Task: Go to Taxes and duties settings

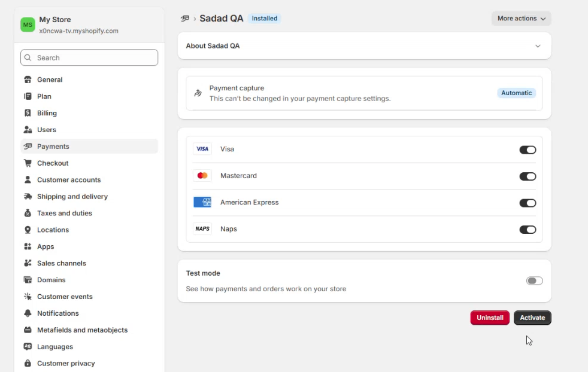Action: tap(64, 214)
